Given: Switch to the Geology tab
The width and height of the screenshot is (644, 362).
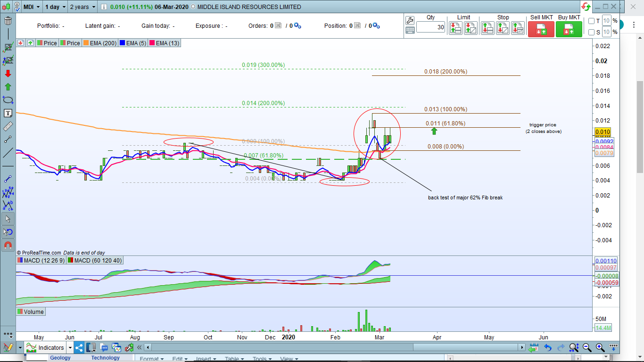Looking at the screenshot, I should [x=60, y=358].
